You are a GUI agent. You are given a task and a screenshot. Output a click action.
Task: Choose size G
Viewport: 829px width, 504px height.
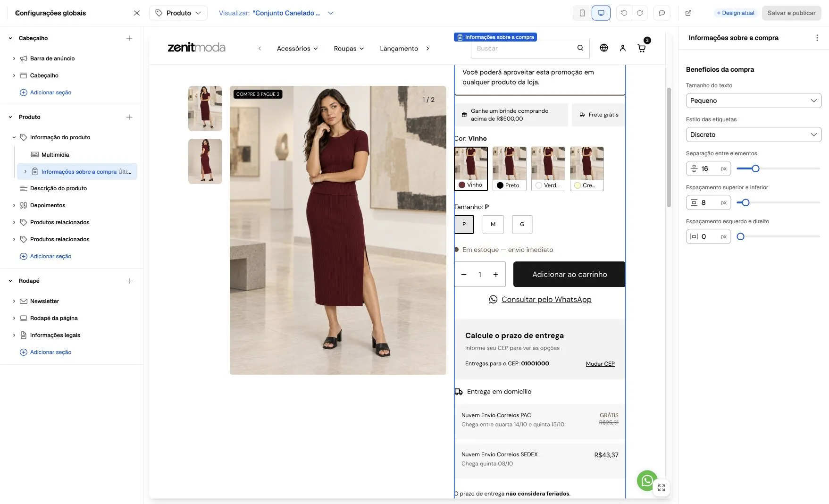coord(522,225)
